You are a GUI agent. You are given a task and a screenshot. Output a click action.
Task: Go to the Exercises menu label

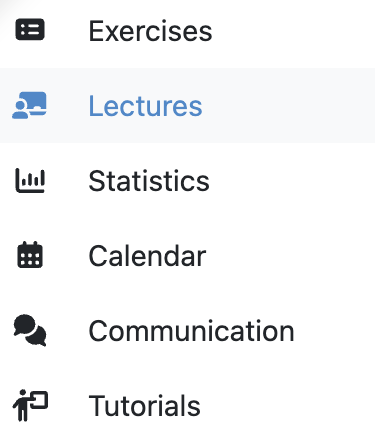(x=150, y=31)
